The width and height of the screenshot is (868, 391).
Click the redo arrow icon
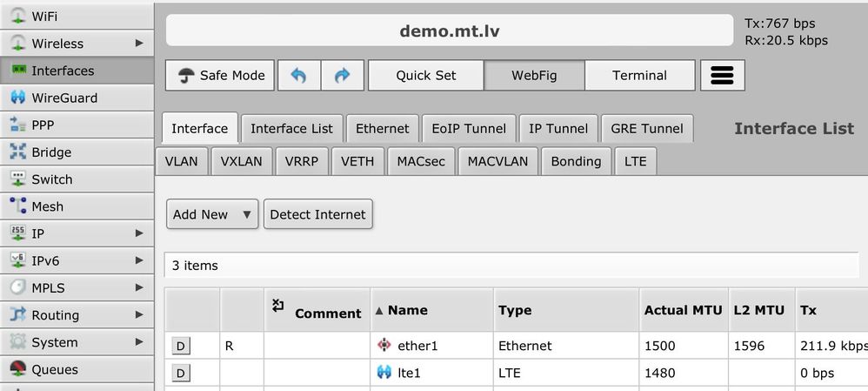(342, 75)
